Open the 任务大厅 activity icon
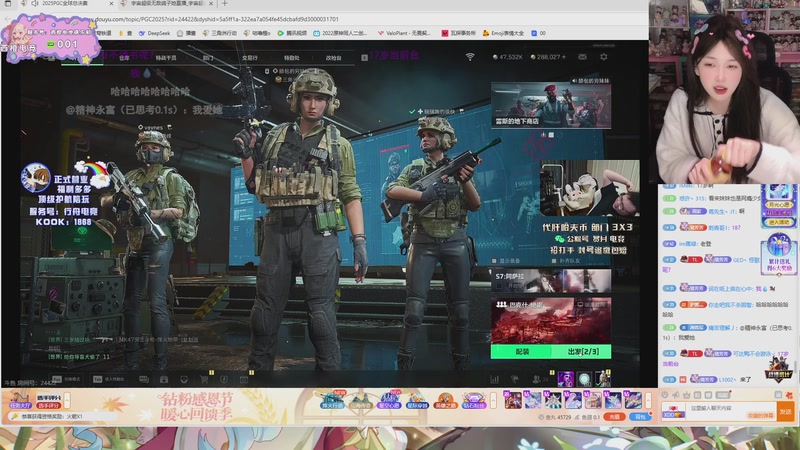The image size is (800, 450). pos(20,400)
